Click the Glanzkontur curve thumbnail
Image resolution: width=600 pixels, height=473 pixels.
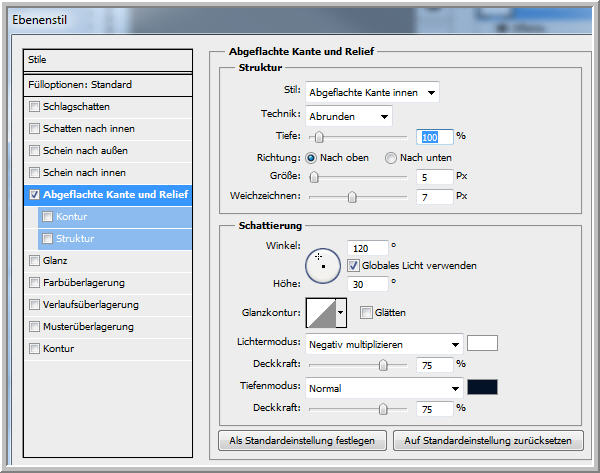(x=321, y=313)
